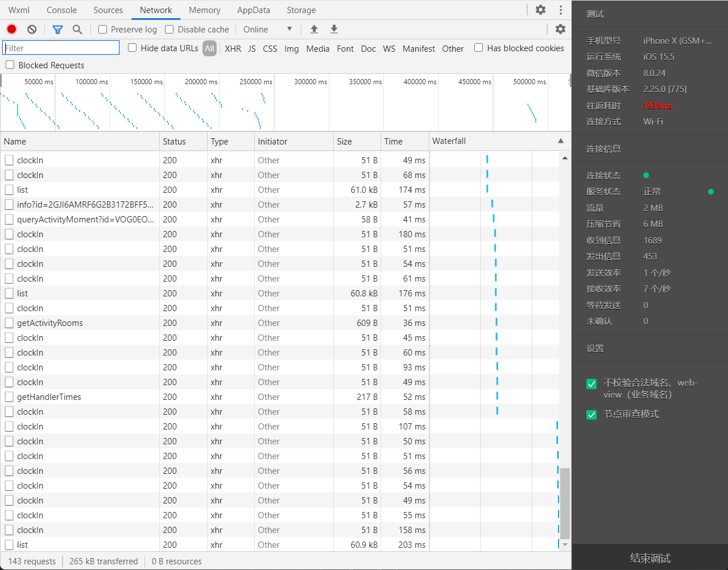Open the Sources tab
Screen dimensions: 728x570
[108, 10]
